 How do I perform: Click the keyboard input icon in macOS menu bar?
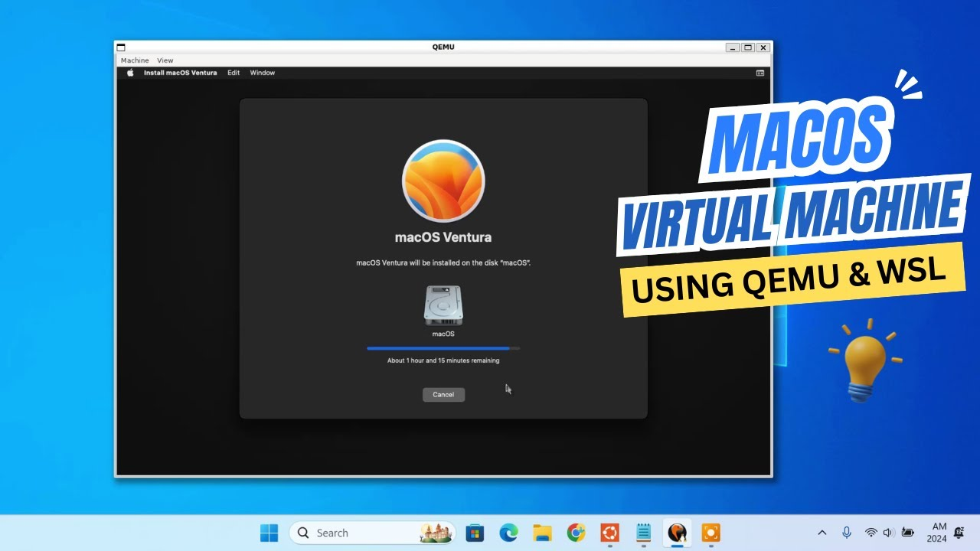(x=760, y=73)
